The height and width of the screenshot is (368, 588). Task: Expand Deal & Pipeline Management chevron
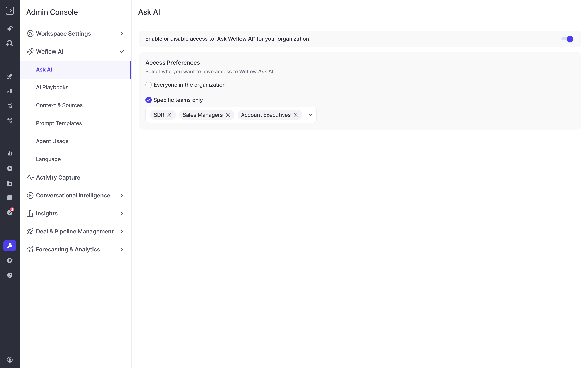coord(122,231)
